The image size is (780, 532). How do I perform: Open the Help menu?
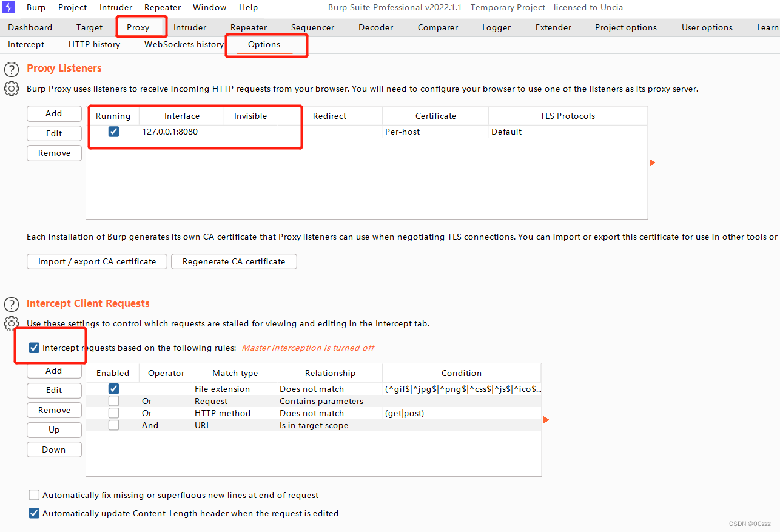point(248,7)
